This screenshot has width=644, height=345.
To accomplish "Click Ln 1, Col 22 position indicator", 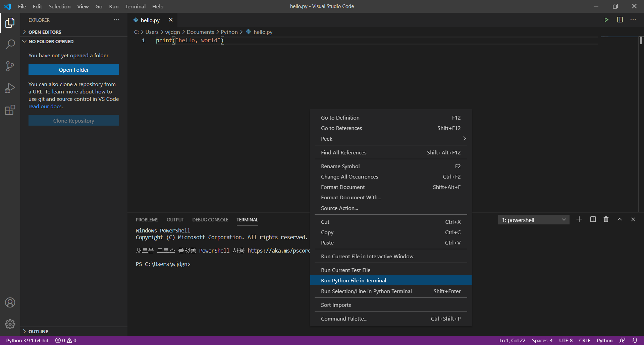I will click(512, 340).
